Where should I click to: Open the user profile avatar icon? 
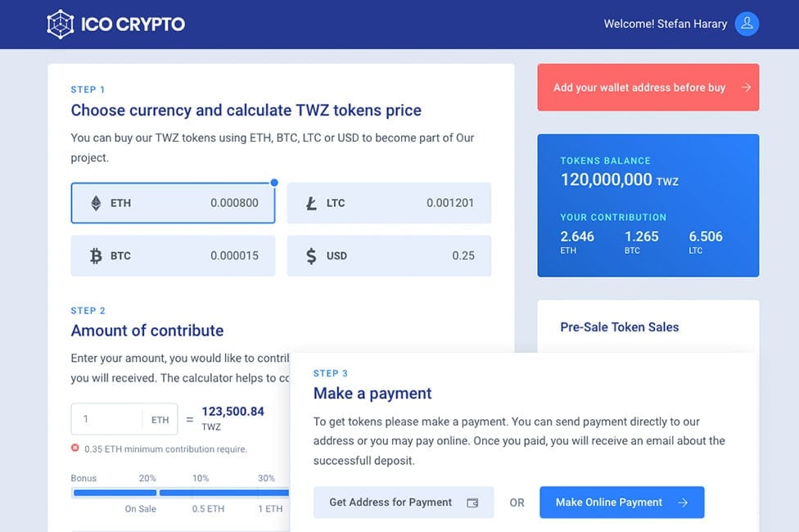coord(747,24)
